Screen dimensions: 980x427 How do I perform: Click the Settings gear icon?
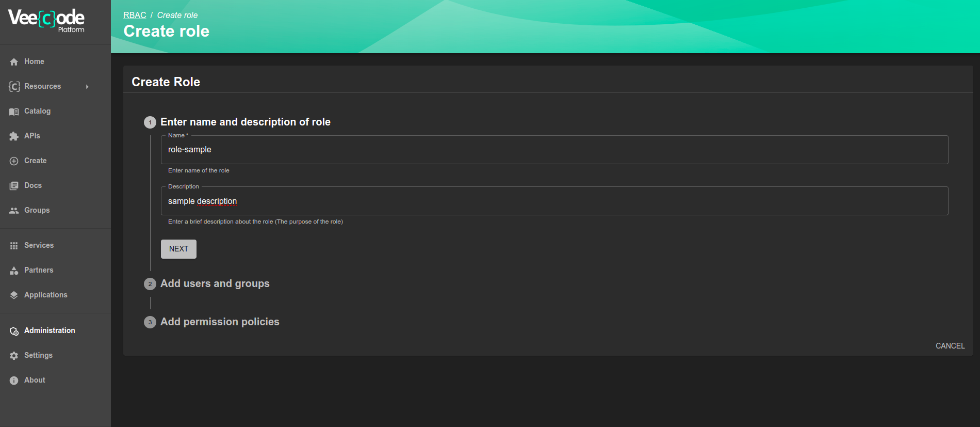tap(14, 356)
